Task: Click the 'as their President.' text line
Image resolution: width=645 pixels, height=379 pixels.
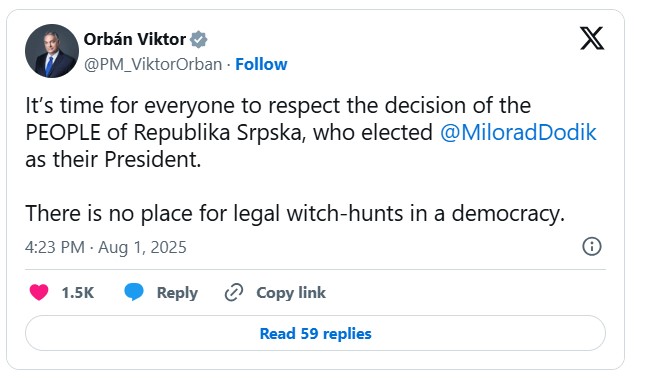Action: 113,160
